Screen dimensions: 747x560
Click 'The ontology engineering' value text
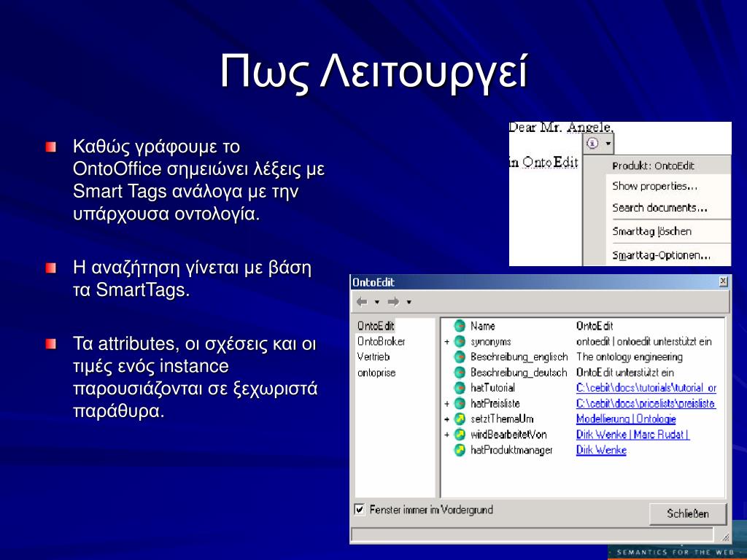[x=630, y=357]
